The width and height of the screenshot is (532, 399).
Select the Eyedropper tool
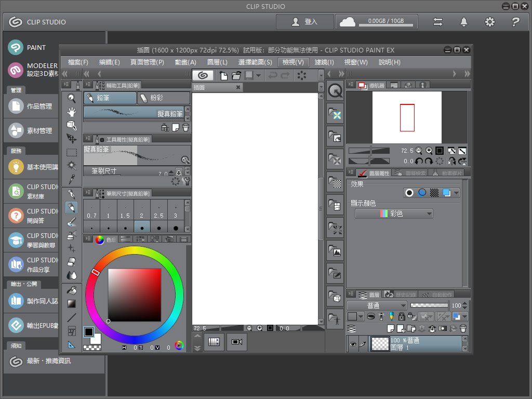[x=72, y=179]
